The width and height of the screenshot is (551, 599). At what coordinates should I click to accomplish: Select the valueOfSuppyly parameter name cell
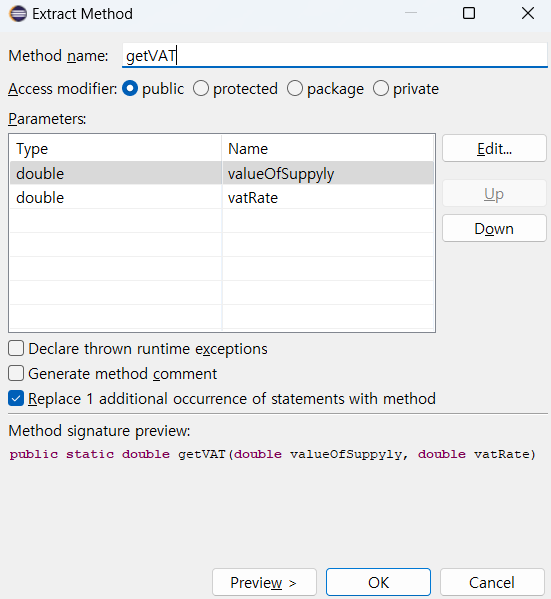click(x=328, y=174)
